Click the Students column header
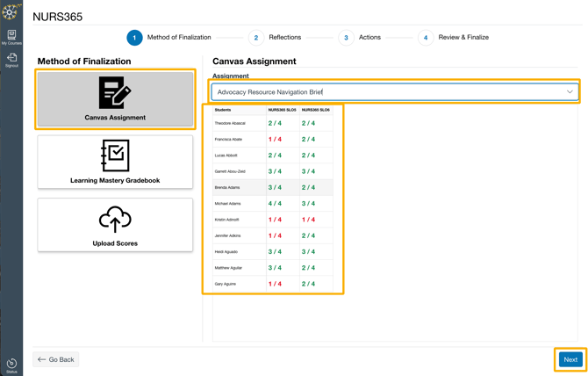 [223, 110]
